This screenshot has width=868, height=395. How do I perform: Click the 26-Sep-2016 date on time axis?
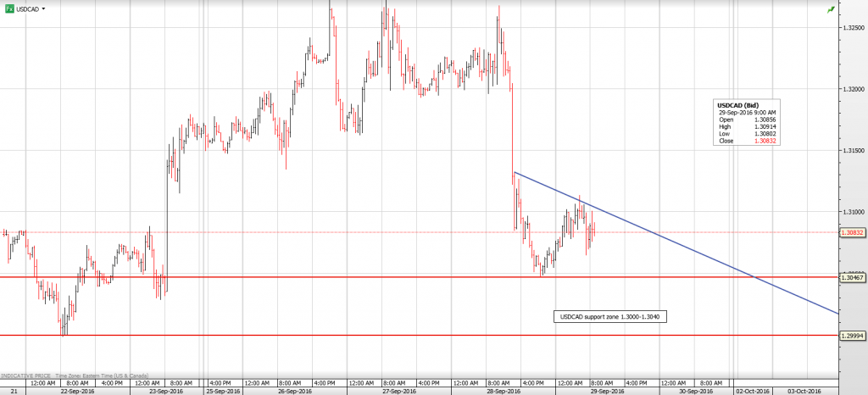(x=295, y=391)
